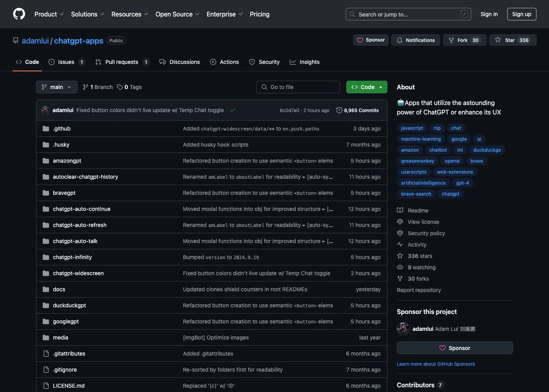Expand the green Code dropdown button
The width and height of the screenshot is (549, 392).
click(367, 87)
